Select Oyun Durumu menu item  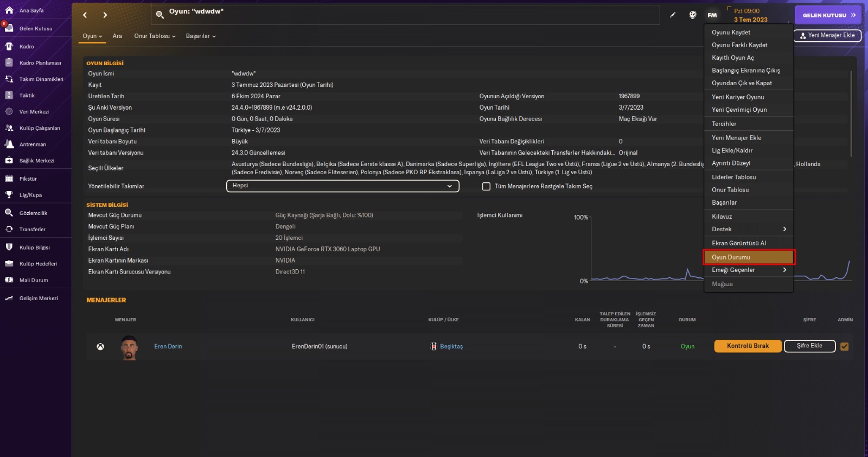[x=749, y=257]
